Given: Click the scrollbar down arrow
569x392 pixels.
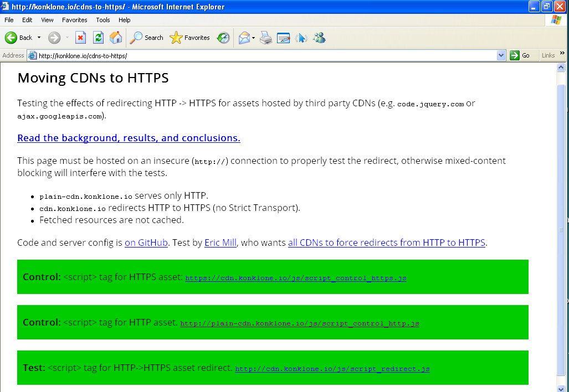Looking at the screenshot, I should point(561,388).
